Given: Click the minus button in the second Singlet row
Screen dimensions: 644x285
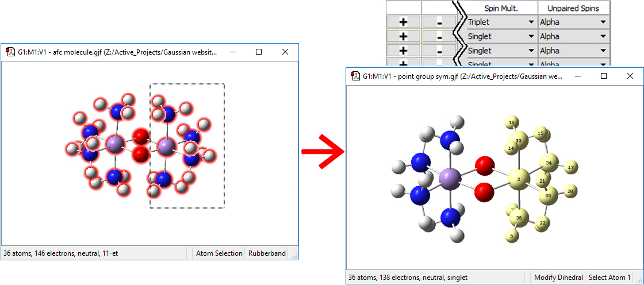Looking at the screenshot, I should tap(439, 51).
